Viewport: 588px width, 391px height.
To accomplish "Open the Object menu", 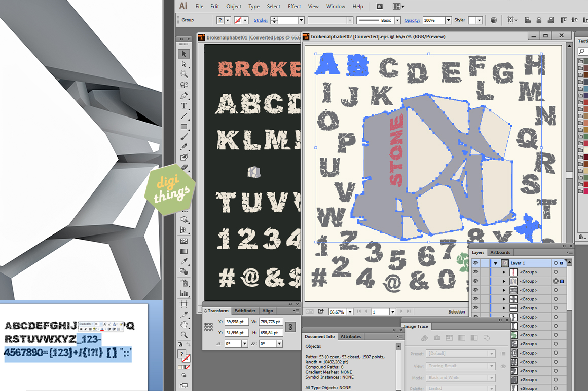I will (x=233, y=6).
